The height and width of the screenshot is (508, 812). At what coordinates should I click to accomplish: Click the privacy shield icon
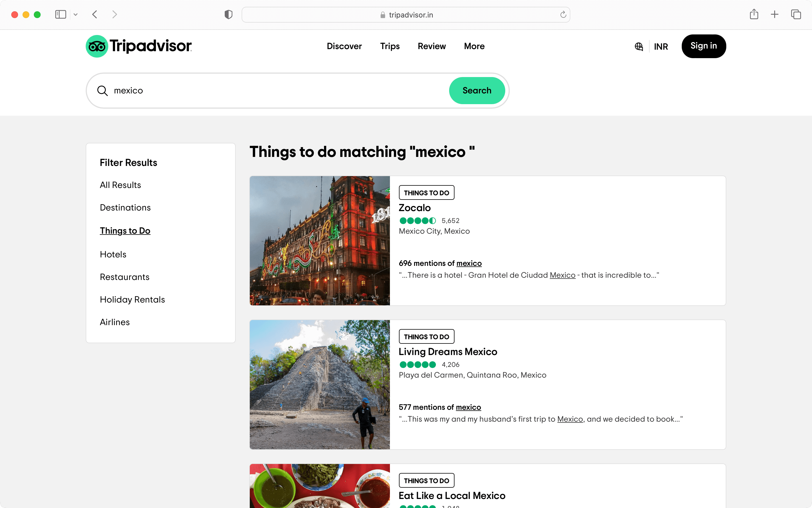tap(228, 14)
